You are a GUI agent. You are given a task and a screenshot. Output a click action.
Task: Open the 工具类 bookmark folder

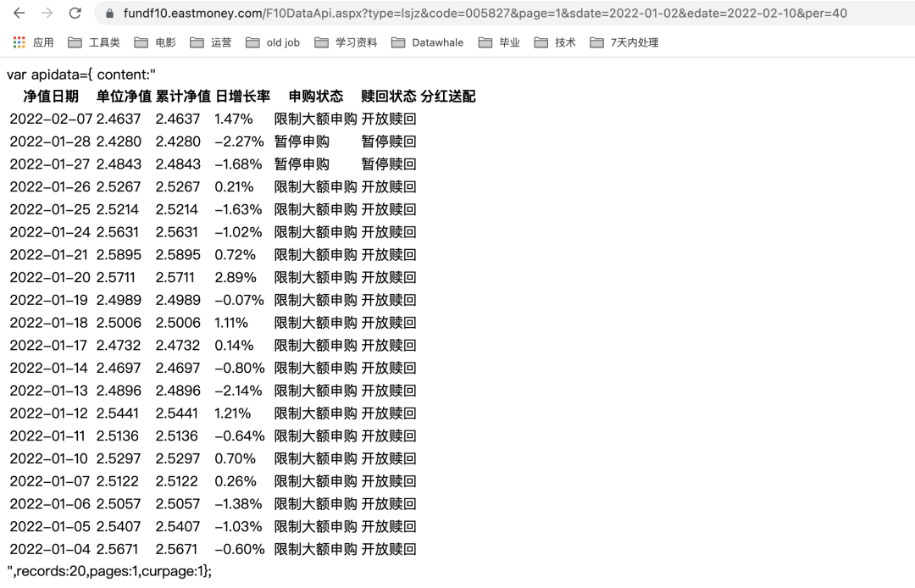pos(94,42)
